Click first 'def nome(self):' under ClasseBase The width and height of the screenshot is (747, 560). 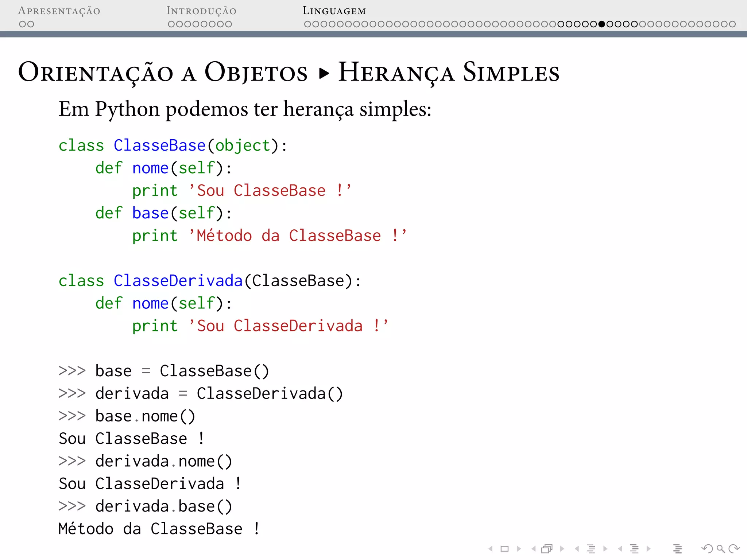tap(163, 168)
